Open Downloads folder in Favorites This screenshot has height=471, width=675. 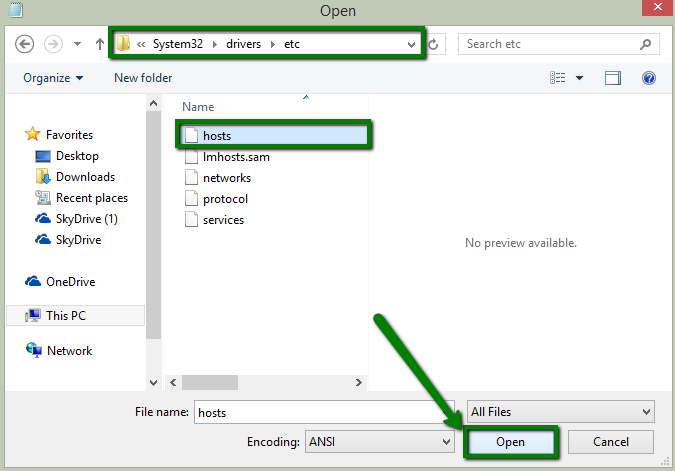point(85,177)
